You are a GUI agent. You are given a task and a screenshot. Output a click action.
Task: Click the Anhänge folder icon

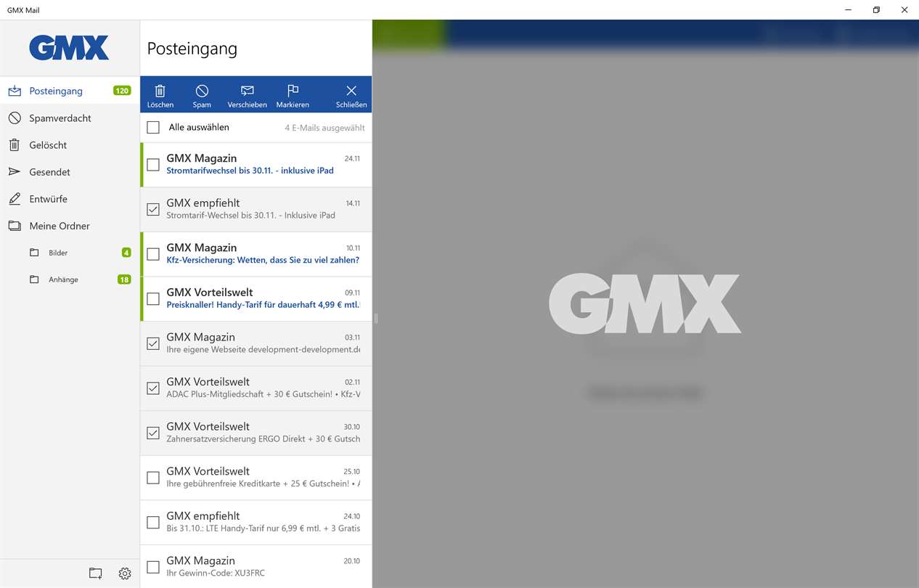(x=34, y=279)
